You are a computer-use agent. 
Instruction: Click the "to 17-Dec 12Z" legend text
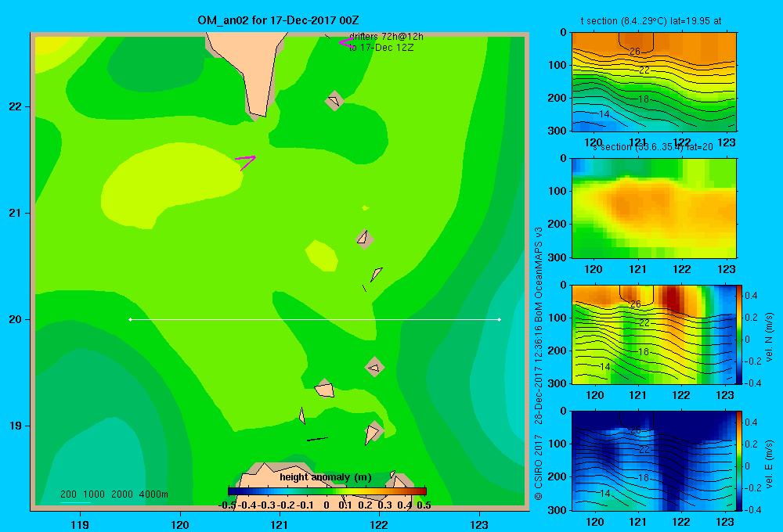381,48
